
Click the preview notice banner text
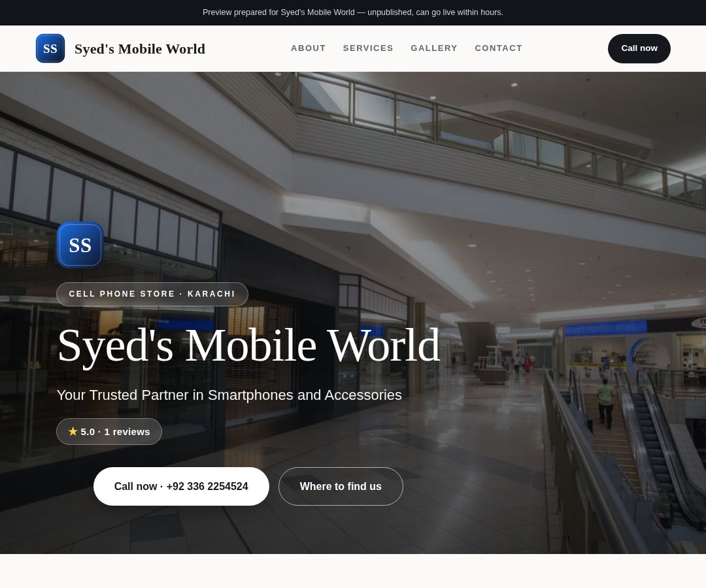[353, 12]
